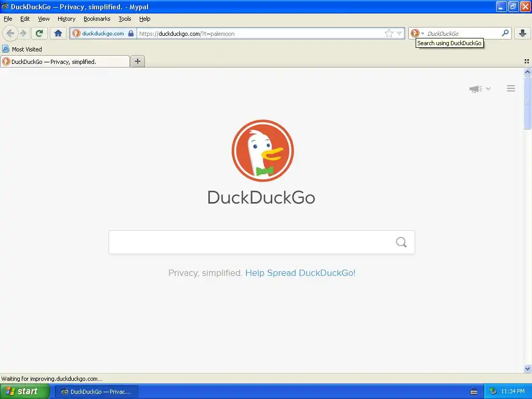Open DuckDuckGo hamburger side menu
The image size is (532, 399).
tap(511, 88)
